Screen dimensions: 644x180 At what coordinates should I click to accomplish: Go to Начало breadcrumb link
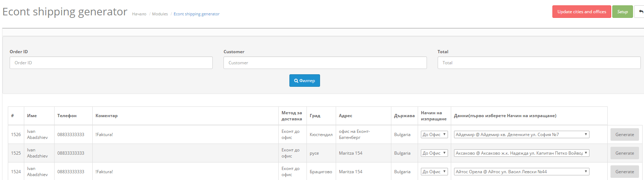(x=139, y=14)
